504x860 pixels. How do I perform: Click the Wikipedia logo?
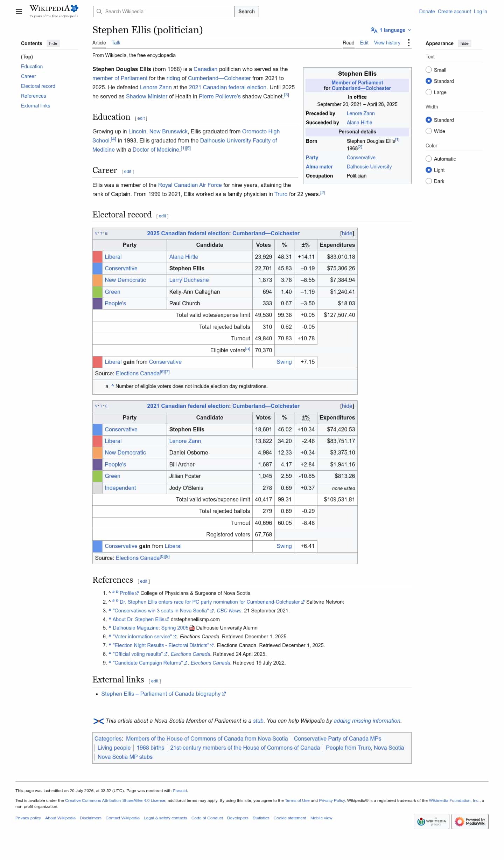tap(54, 11)
